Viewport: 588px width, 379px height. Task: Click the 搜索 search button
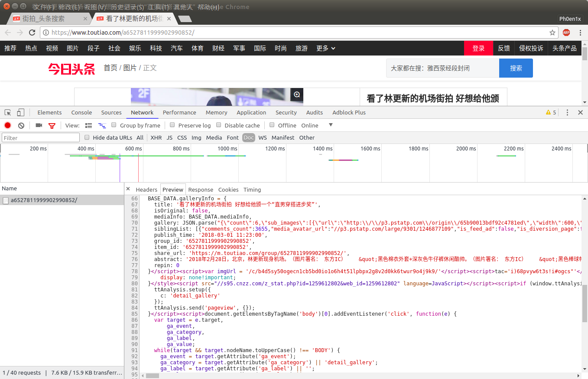coord(516,68)
